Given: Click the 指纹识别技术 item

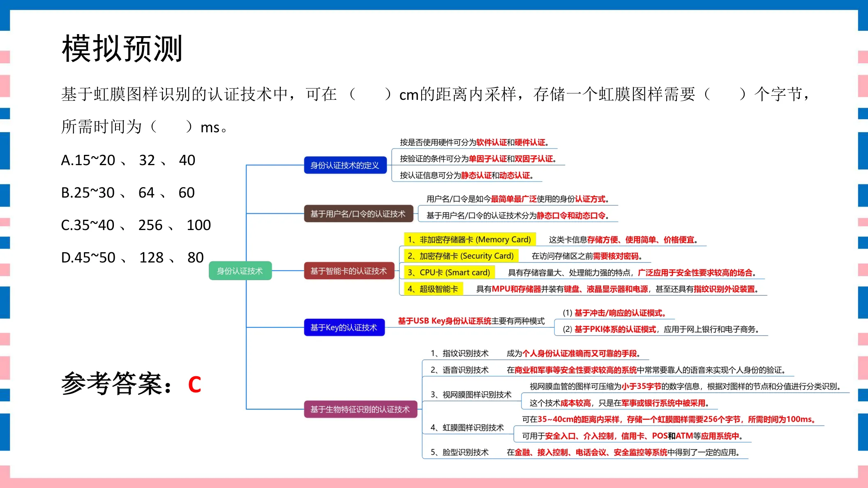Looking at the screenshot, I should 459,353.
